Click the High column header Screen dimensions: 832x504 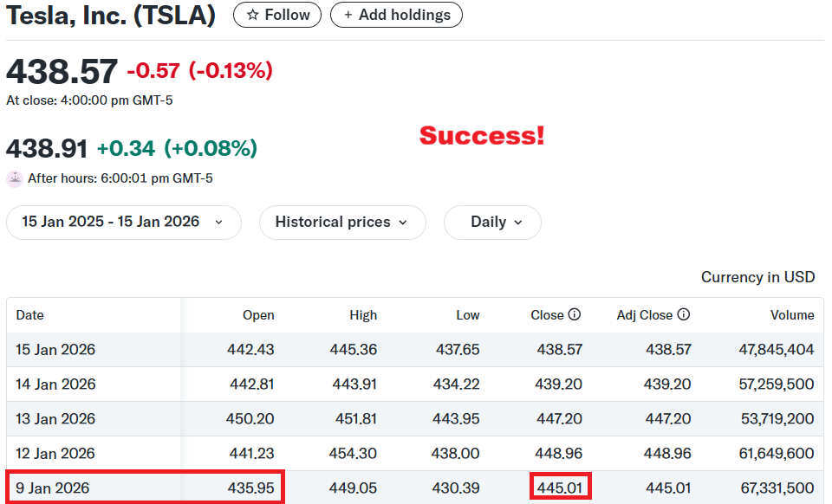tap(363, 315)
